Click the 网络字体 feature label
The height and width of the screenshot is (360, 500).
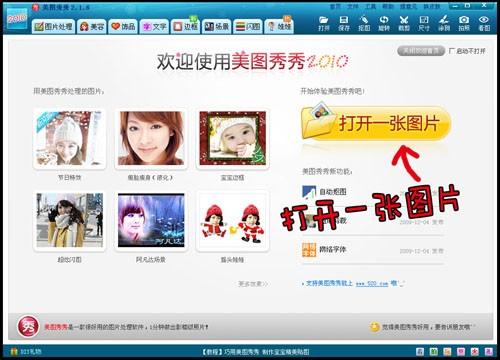click(333, 249)
